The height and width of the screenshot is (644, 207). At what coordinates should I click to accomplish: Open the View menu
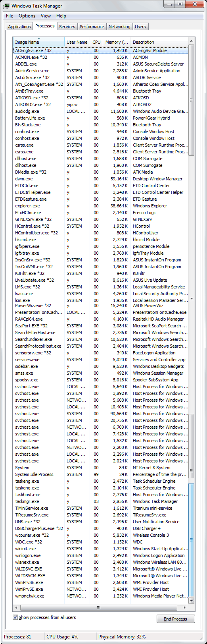tap(46, 16)
